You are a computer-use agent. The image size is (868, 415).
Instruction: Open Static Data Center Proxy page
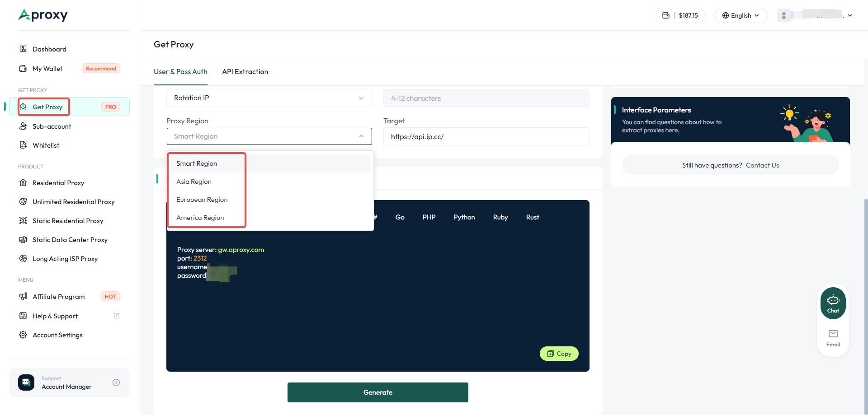[x=70, y=240]
